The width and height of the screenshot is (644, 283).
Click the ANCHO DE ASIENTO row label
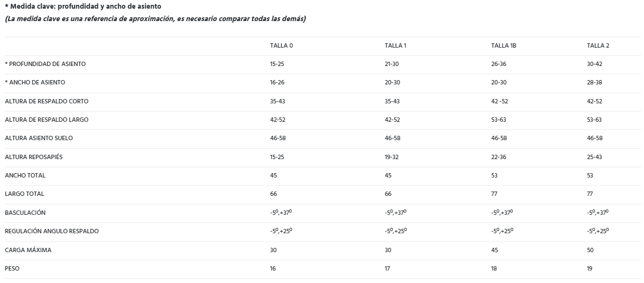point(35,82)
